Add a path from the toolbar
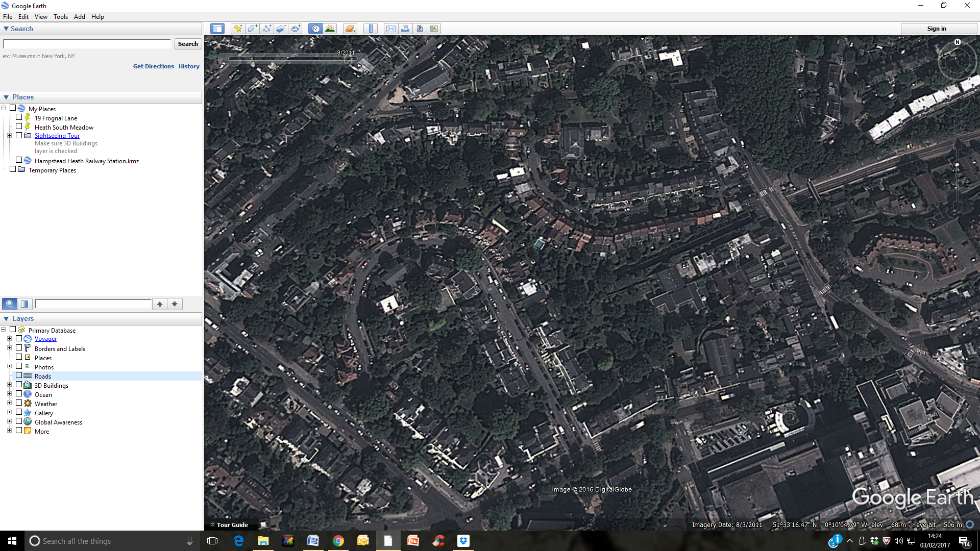Screen dimensions: 980x551 (x=266, y=29)
